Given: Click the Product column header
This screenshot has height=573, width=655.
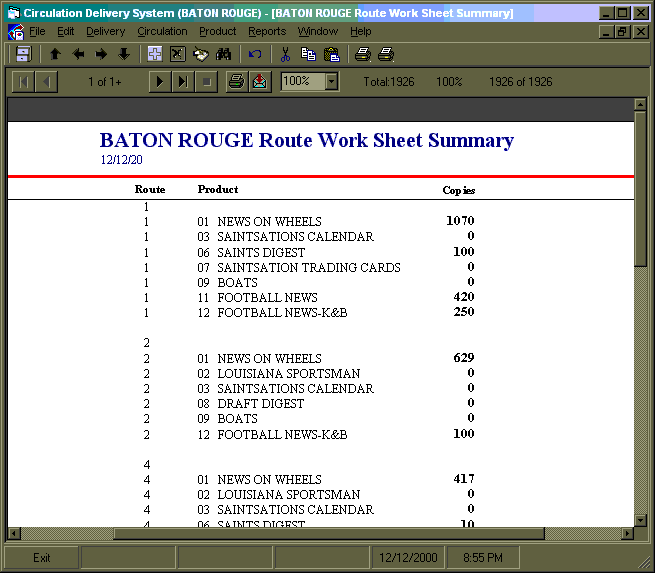Looking at the screenshot, I should coord(218,190).
